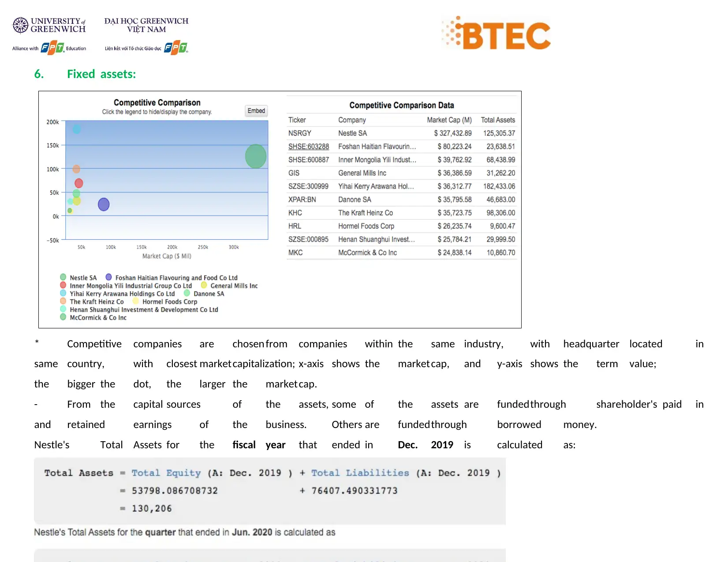The width and height of the screenshot is (728, 562).
Task: Click the Market Cap (M) column header
Action: [x=449, y=120]
